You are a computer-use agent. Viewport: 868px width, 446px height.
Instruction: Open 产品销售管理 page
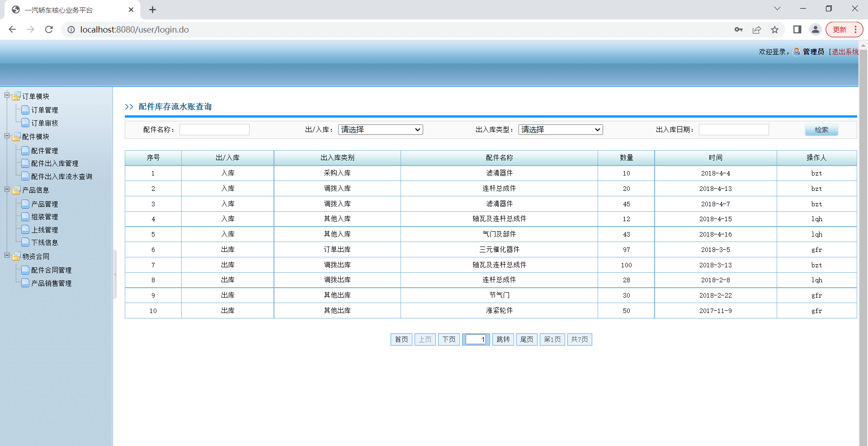pos(51,283)
